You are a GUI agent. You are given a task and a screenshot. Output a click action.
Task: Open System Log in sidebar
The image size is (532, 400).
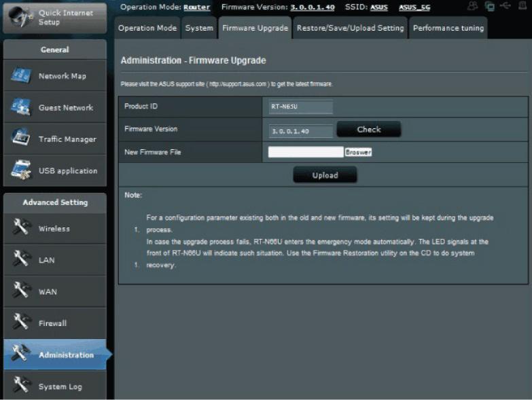(55, 386)
